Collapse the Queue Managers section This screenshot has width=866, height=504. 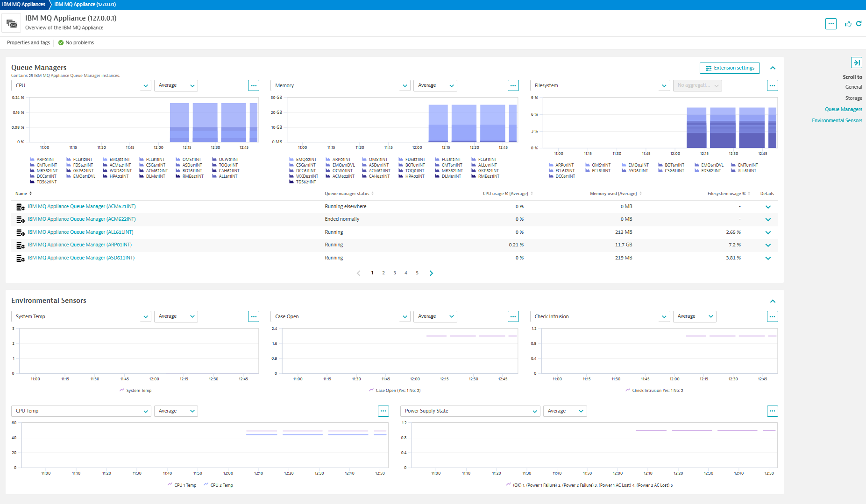point(773,68)
